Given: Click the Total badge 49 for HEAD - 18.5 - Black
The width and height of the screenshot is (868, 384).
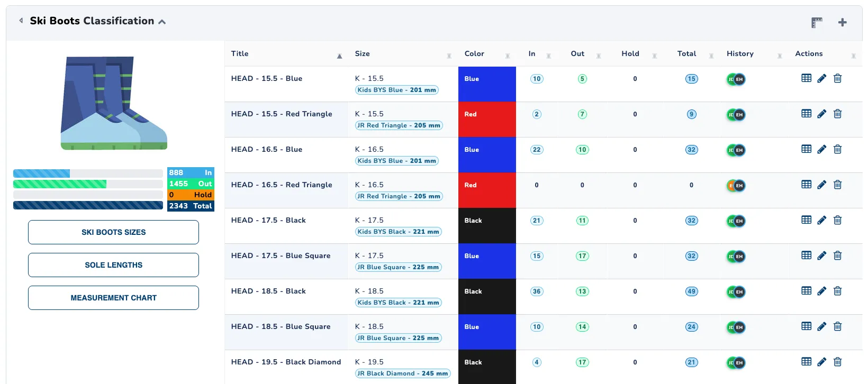Looking at the screenshot, I should pyautogui.click(x=691, y=291).
